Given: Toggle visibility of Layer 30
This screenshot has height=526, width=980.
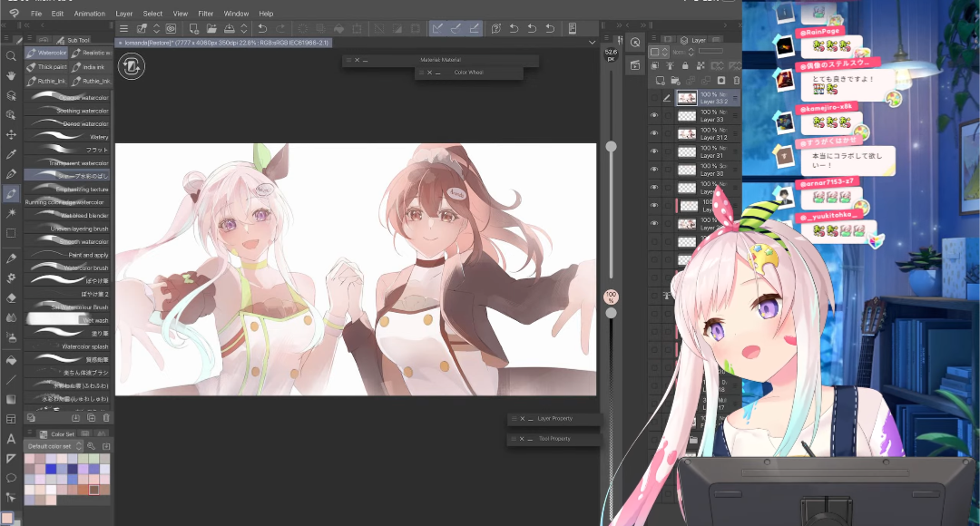Looking at the screenshot, I should click(653, 170).
